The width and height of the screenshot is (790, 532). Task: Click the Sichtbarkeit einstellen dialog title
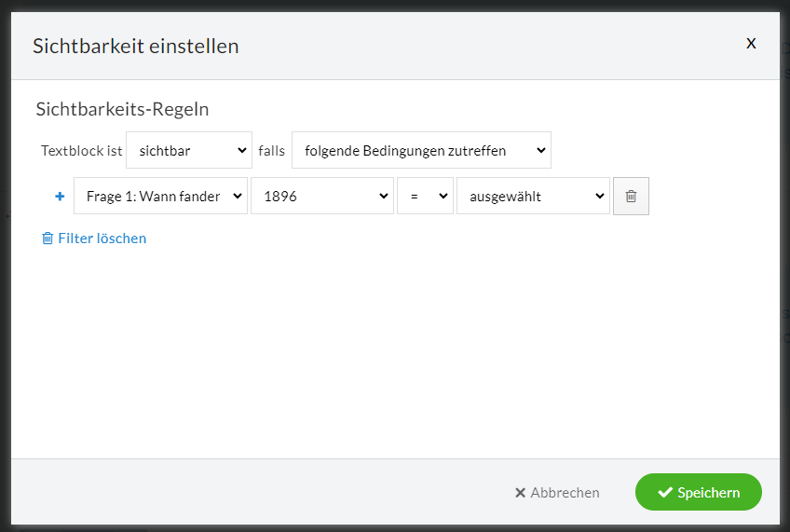135,46
